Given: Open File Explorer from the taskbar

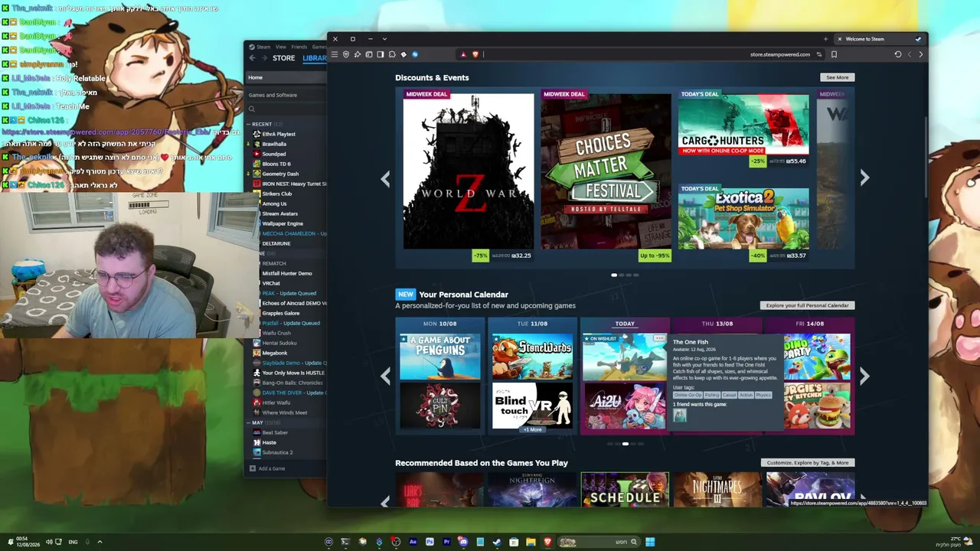Looking at the screenshot, I should 531,542.
